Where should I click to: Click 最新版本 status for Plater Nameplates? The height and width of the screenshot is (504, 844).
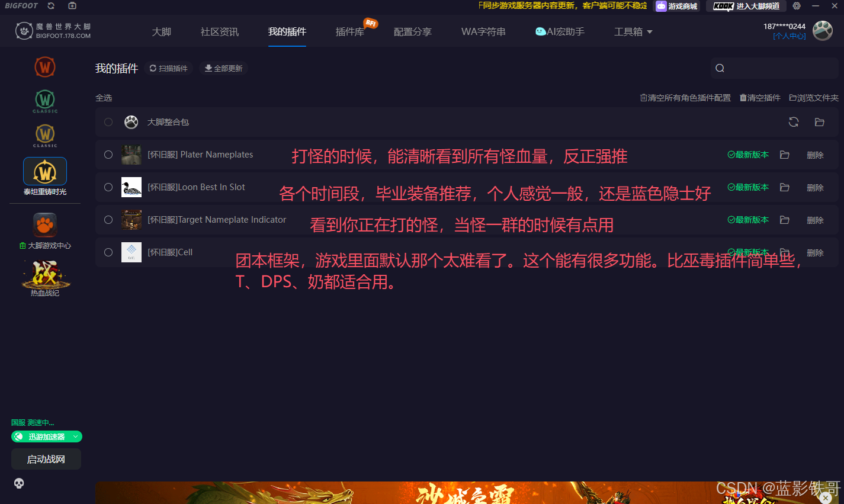point(748,155)
